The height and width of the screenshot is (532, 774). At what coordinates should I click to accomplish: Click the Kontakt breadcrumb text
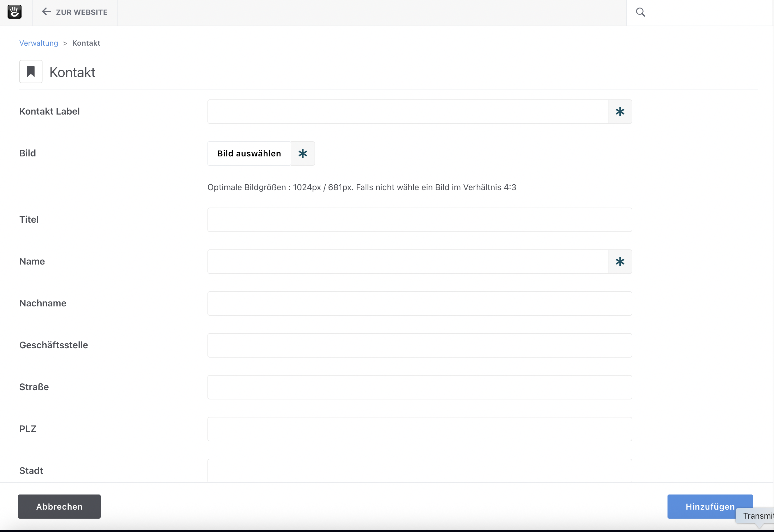(x=86, y=43)
